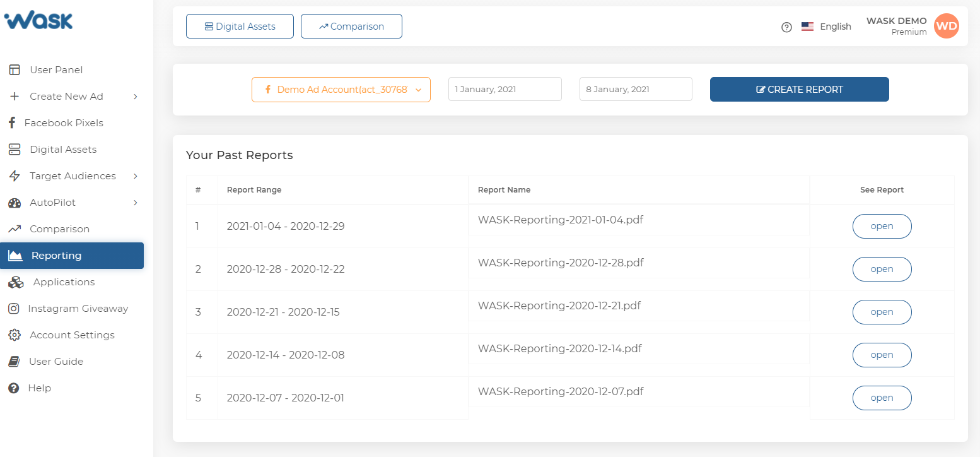Open the Comparison tool from the sidebar
This screenshot has height=457, width=980.
click(x=15, y=228)
